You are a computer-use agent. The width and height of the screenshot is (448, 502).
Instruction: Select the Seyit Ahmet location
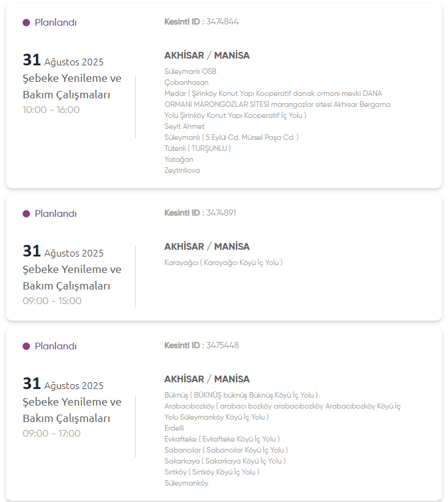click(x=185, y=126)
